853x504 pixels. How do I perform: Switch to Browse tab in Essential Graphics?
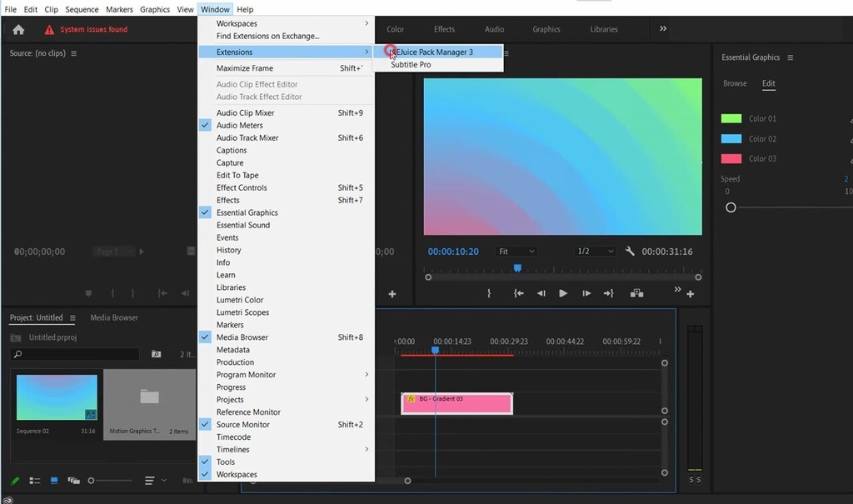pyautogui.click(x=735, y=83)
